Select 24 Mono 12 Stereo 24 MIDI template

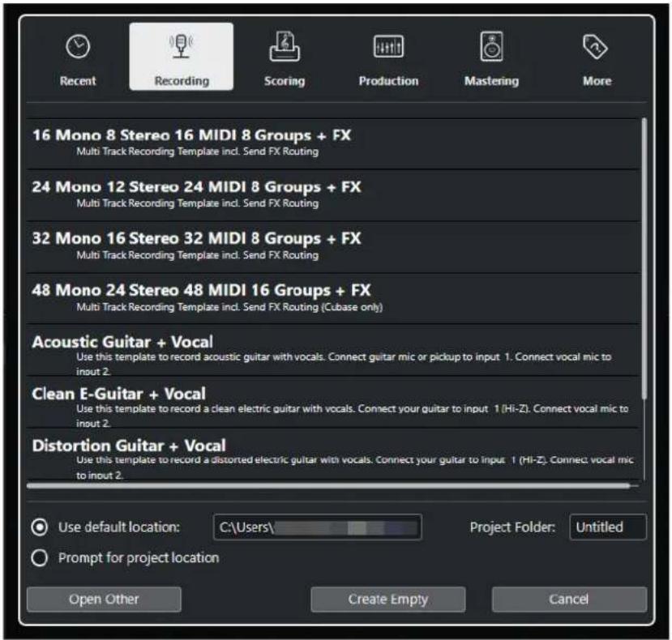click(x=333, y=195)
